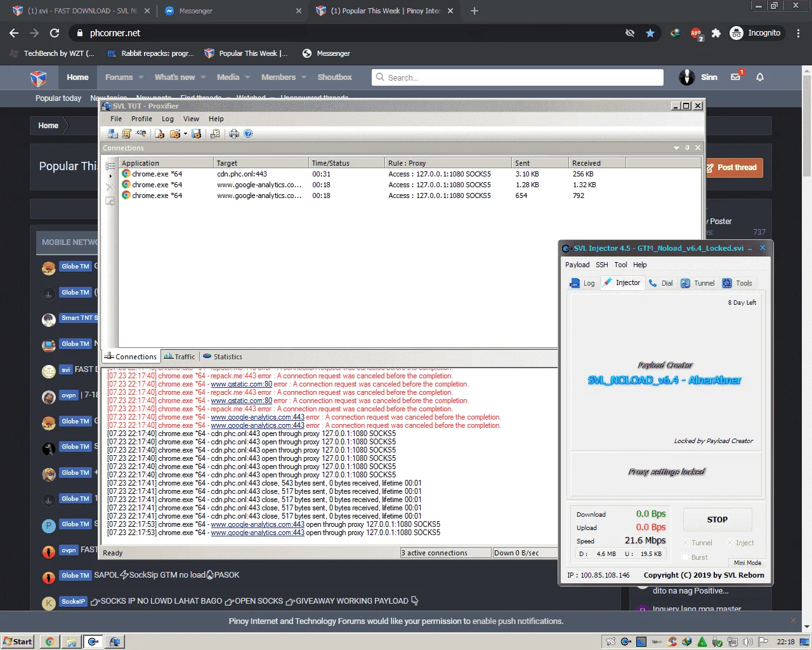Screen dimensions: 812x650
Task: Switch to the Traffic tab in Proxifier
Action: point(180,357)
